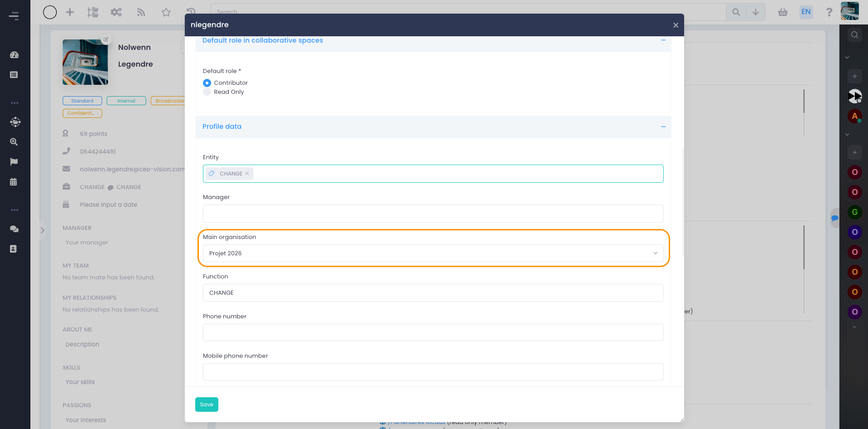Click the top Search input box
Viewport: 868px width, 429px height.
468,12
